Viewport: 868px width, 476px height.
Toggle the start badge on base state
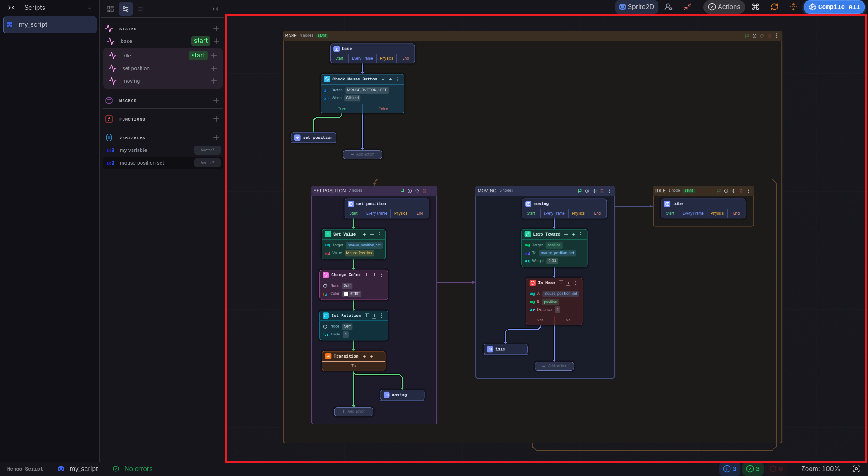pos(201,41)
